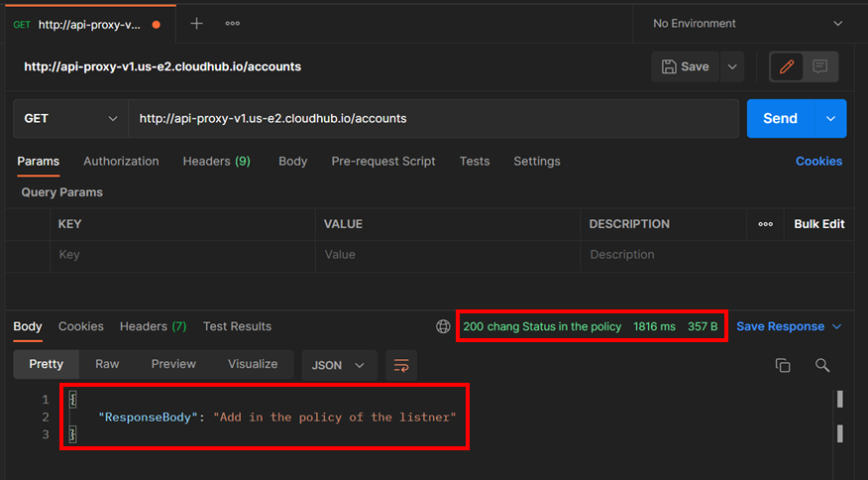Open the comments panel icon
The height and width of the screenshot is (480, 868).
[x=820, y=66]
